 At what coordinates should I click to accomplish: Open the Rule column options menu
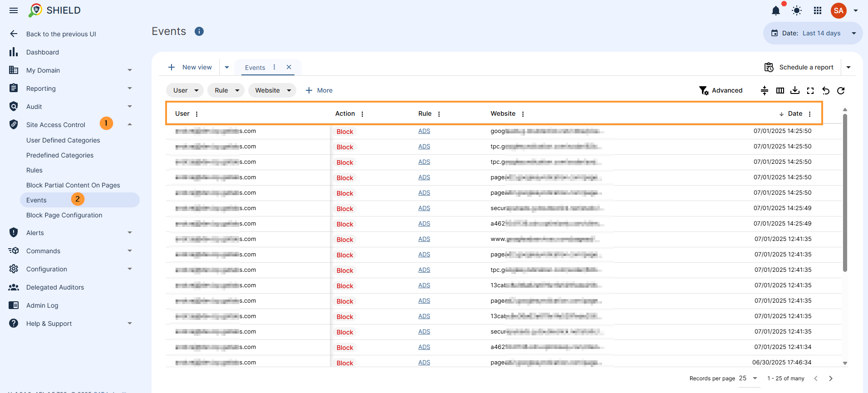tap(439, 114)
